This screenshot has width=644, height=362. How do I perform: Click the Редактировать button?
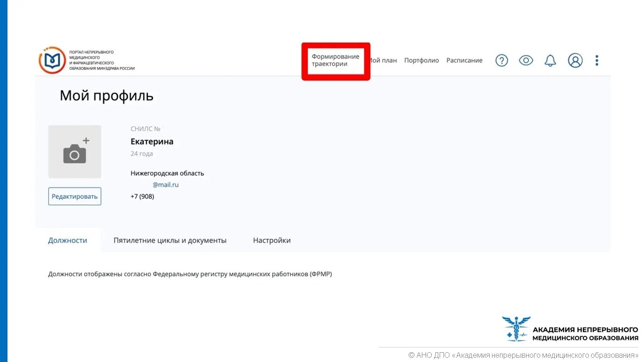tap(75, 196)
